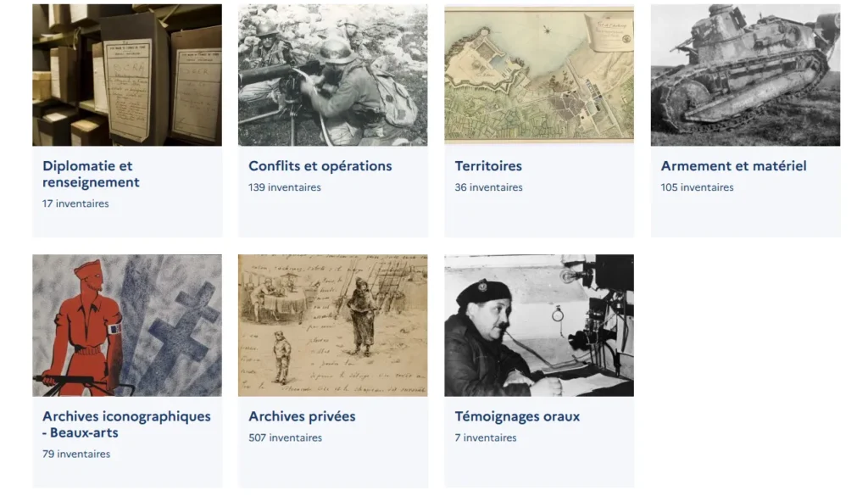Open Conflits et opérations heading

click(x=320, y=166)
